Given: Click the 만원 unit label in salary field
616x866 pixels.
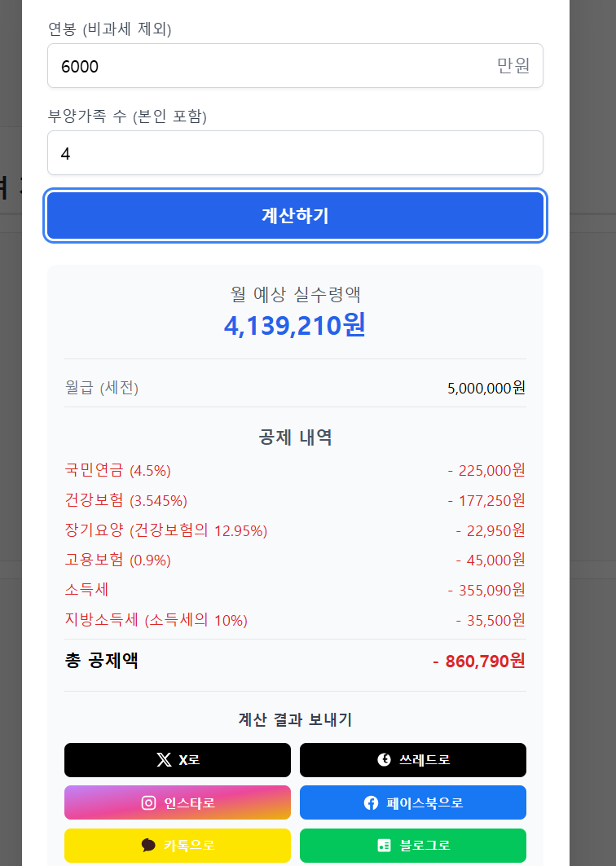Looking at the screenshot, I should click(512, 65).
